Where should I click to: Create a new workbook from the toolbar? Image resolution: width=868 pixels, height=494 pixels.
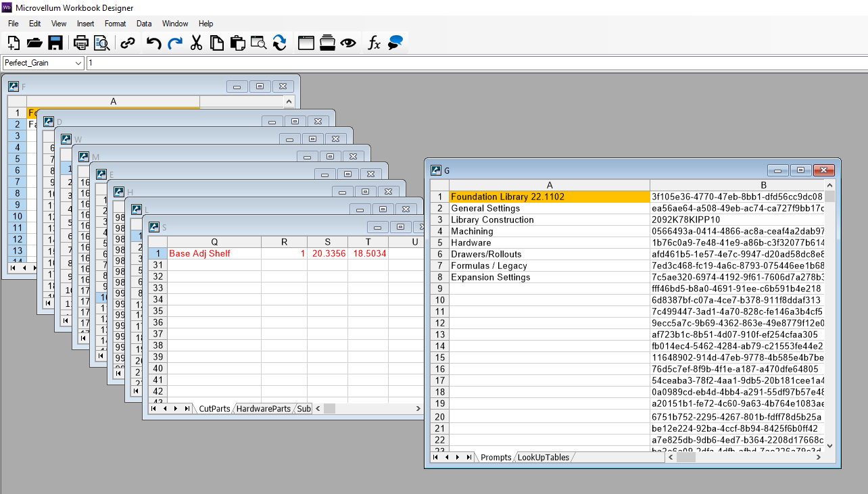[14, 43]
